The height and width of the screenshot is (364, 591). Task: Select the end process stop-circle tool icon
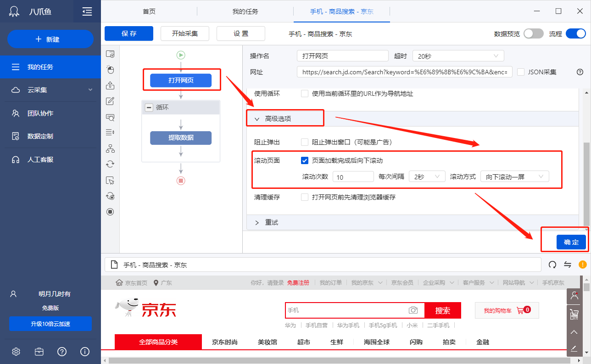pos(110,212)
